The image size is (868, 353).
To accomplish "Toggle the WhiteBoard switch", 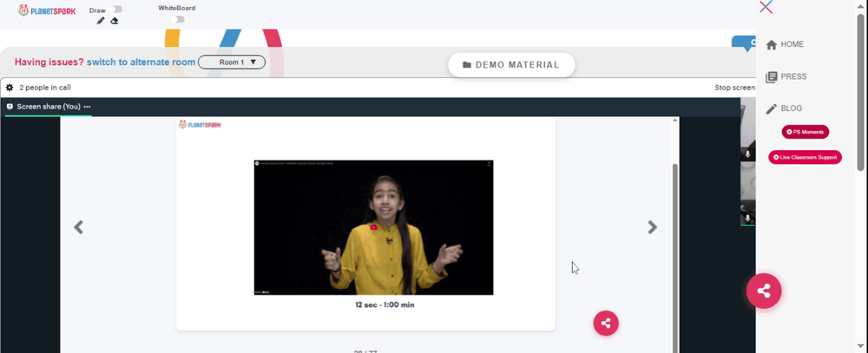I will [x=177, y=19].
